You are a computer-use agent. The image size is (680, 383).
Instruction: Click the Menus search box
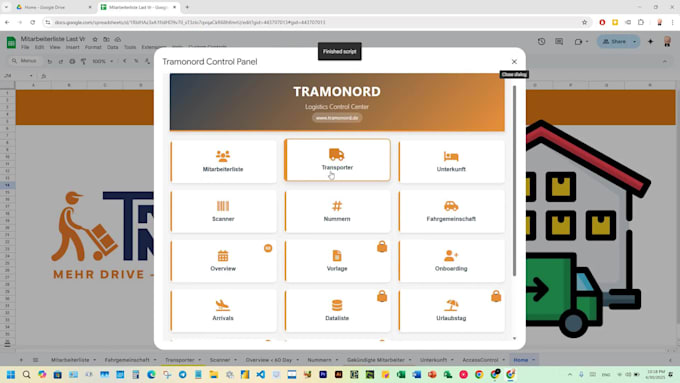pos(25,61)
